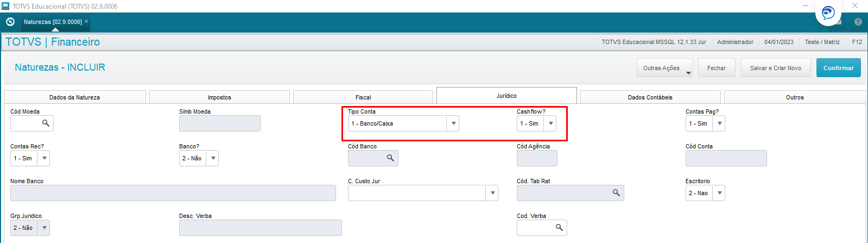
Task: Open the Grp.Juridico dropdown
Action: pos(44,228)
